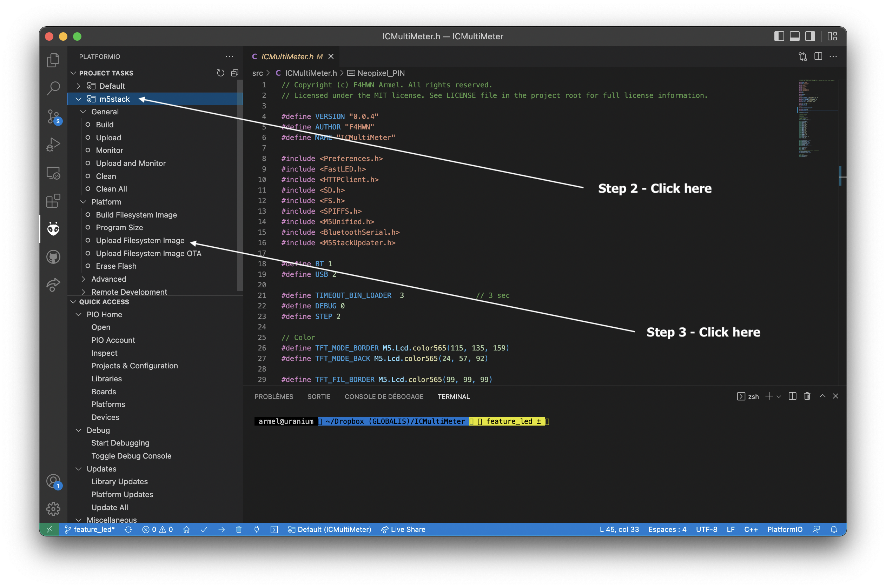
Task: Collapse all Project Tasks
Action: (x=235, y=73)
